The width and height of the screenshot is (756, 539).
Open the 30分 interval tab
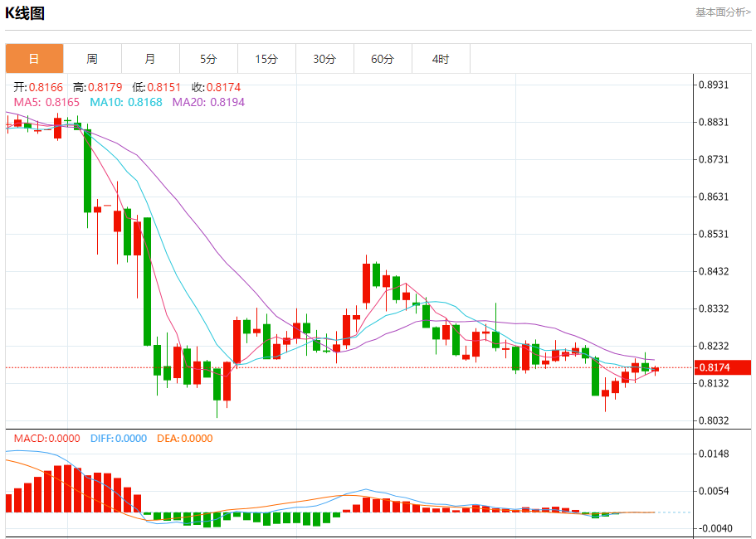point(324,59)
